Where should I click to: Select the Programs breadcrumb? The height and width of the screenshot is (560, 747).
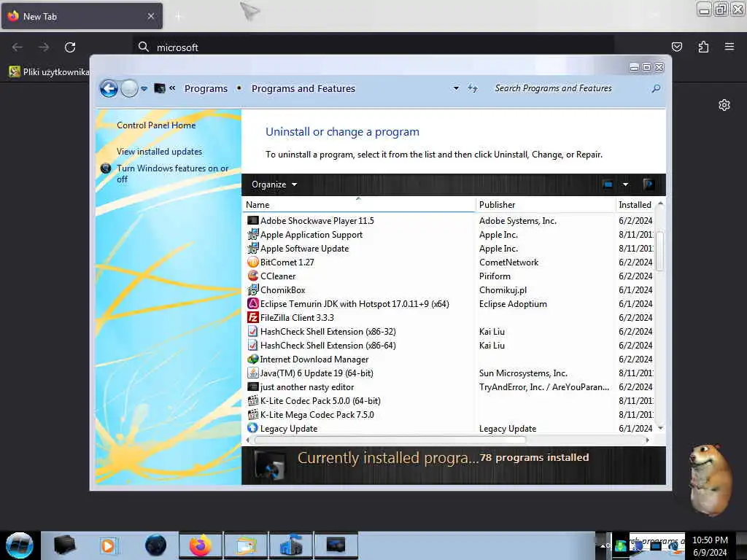[206, 88]
